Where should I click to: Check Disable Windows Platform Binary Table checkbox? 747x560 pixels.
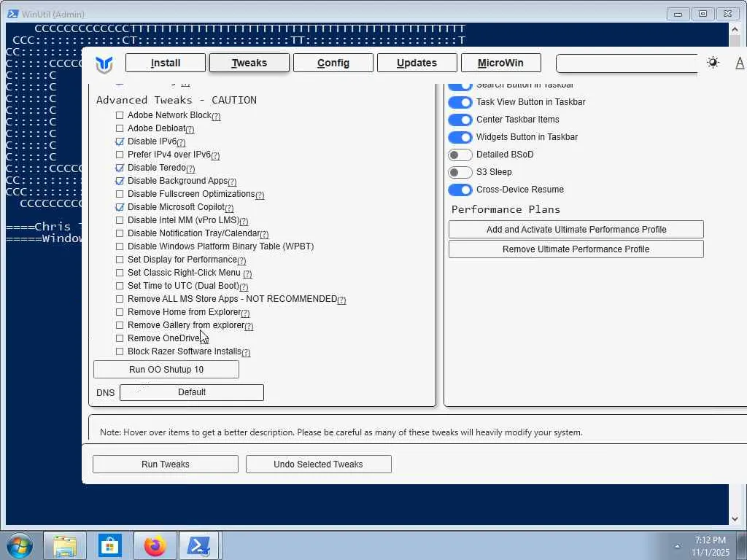[x=120, y=246]
